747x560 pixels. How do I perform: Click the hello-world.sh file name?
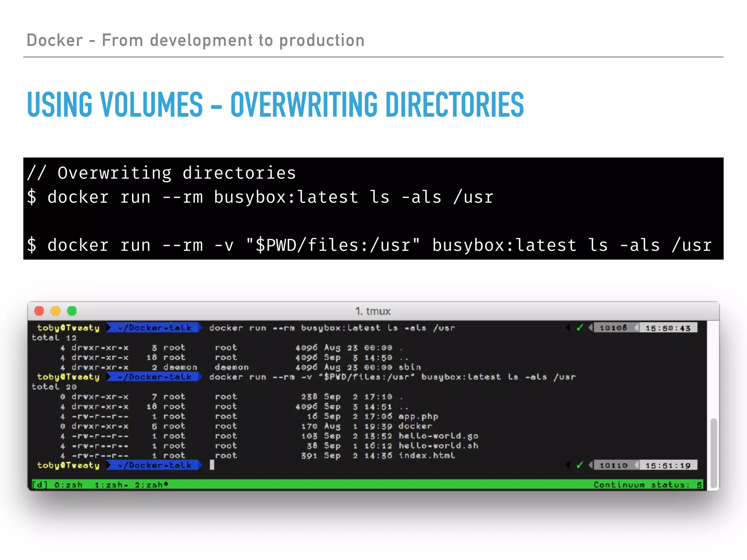438,446
